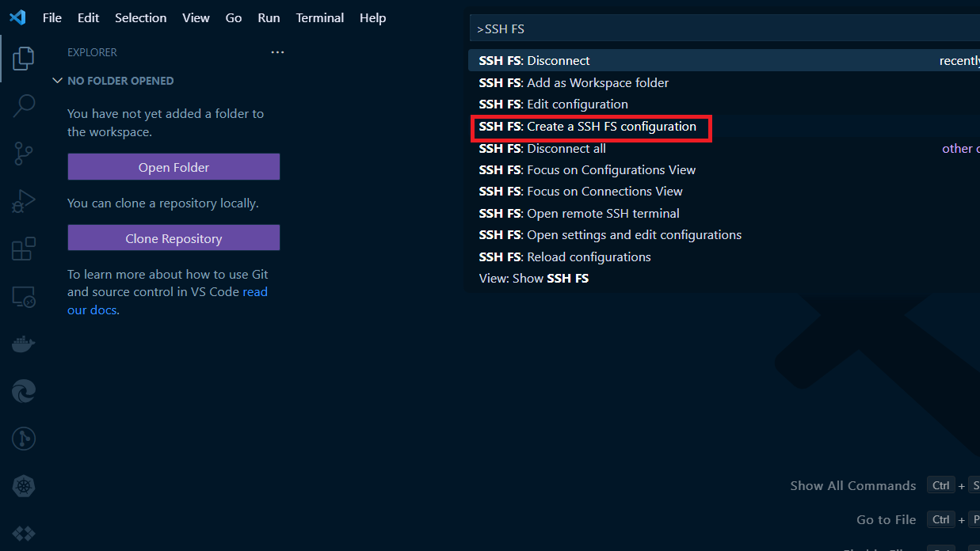
Task: Open the Run and Debug view
Action: tap(24, 201)
